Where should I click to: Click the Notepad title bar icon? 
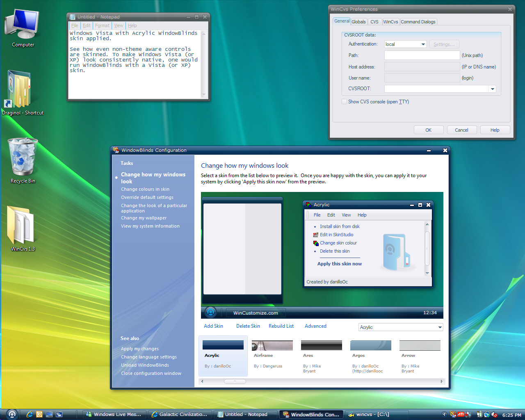point(73,17)
